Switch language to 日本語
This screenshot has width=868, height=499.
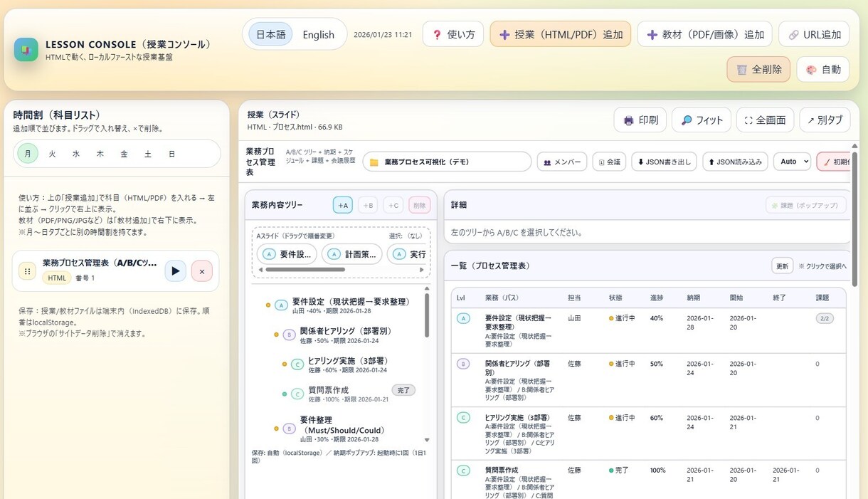coord(270,34)
